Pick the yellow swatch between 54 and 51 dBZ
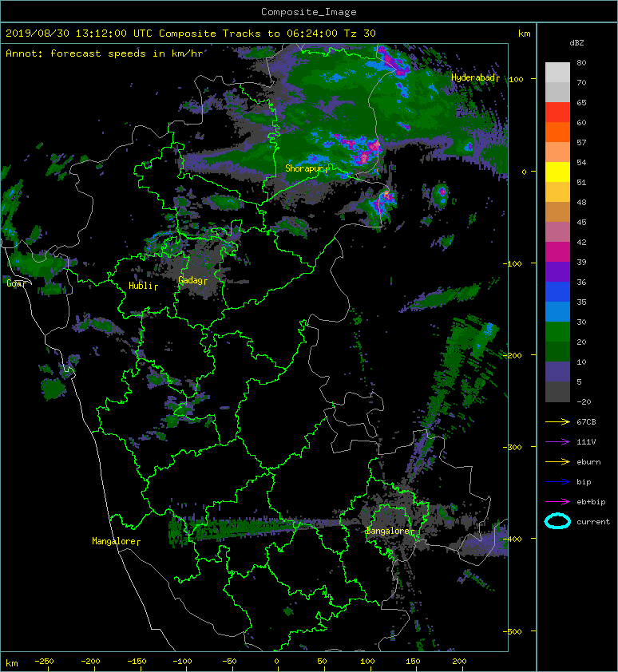 click(557, 172)
